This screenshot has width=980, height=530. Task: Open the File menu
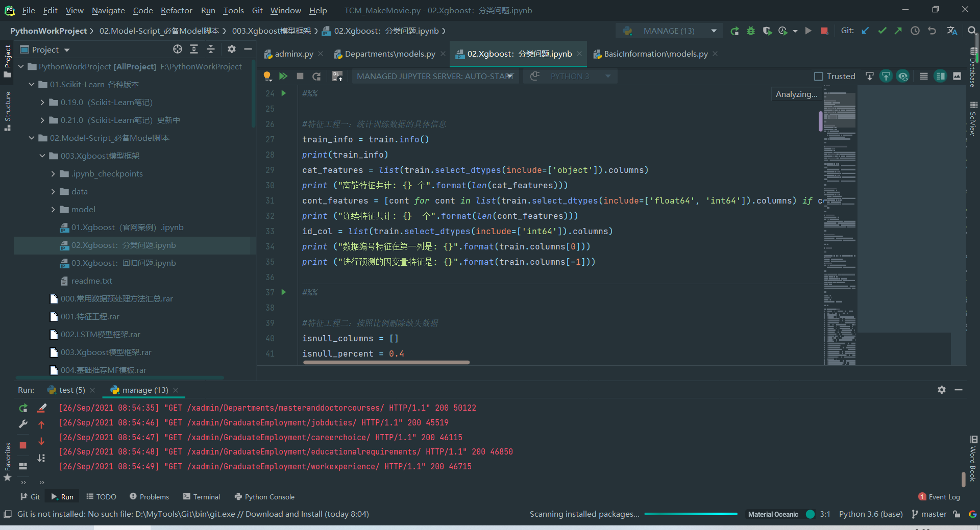pos(29,10)
